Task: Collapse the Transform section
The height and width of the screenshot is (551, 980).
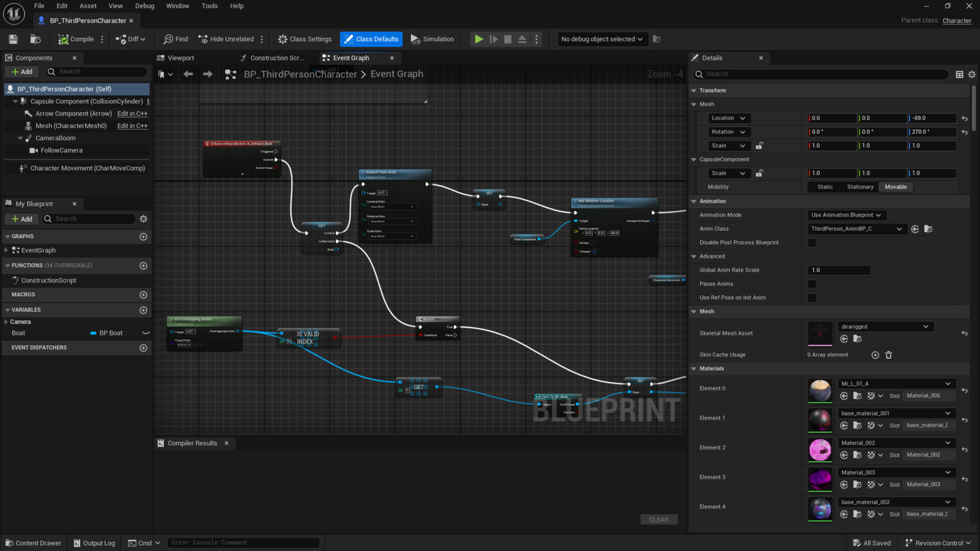Action: pos(694,91)
